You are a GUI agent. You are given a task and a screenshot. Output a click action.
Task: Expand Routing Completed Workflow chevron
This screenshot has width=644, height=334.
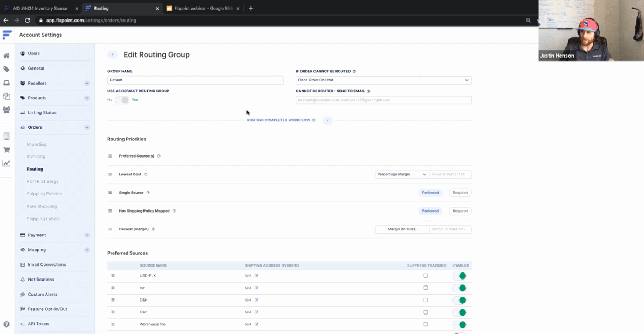327,120
